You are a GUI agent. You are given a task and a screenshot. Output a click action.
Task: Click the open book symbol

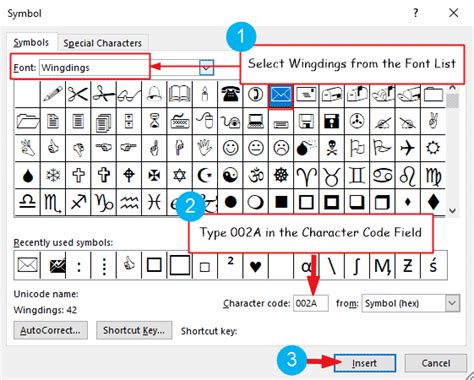179,94
